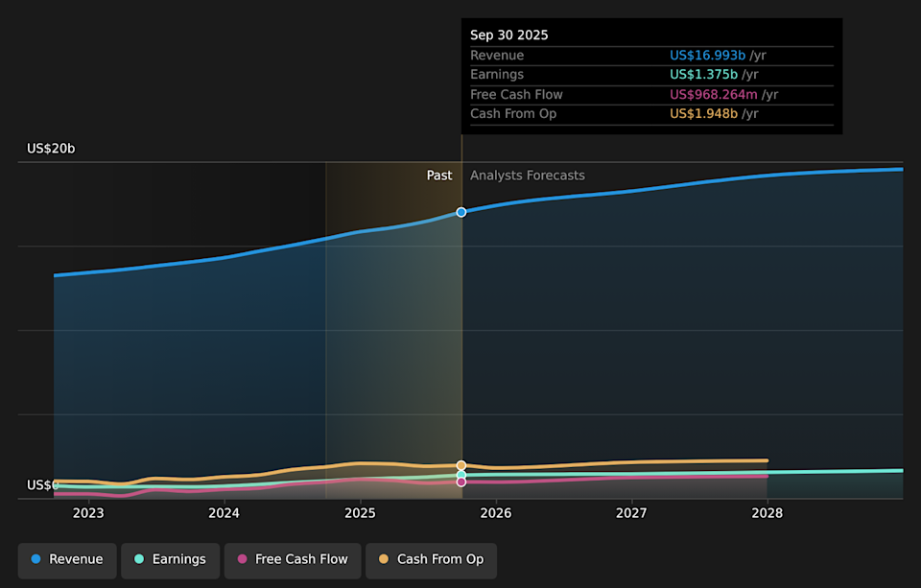Select the Past section label
The height and width of the screenshot is (588, 921).
coord(439,176)
